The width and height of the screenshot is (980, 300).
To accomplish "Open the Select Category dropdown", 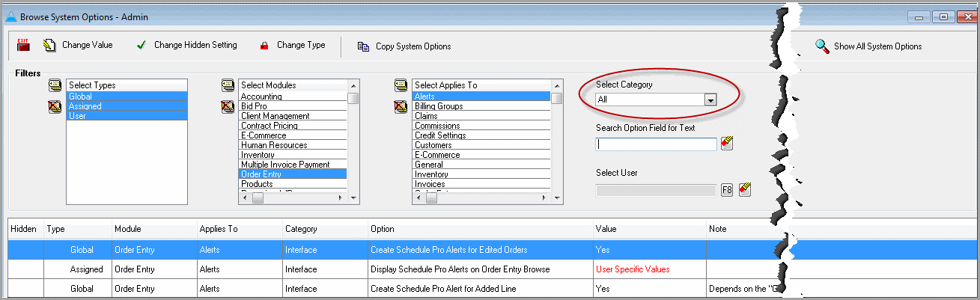I will (x=711, y=100).
